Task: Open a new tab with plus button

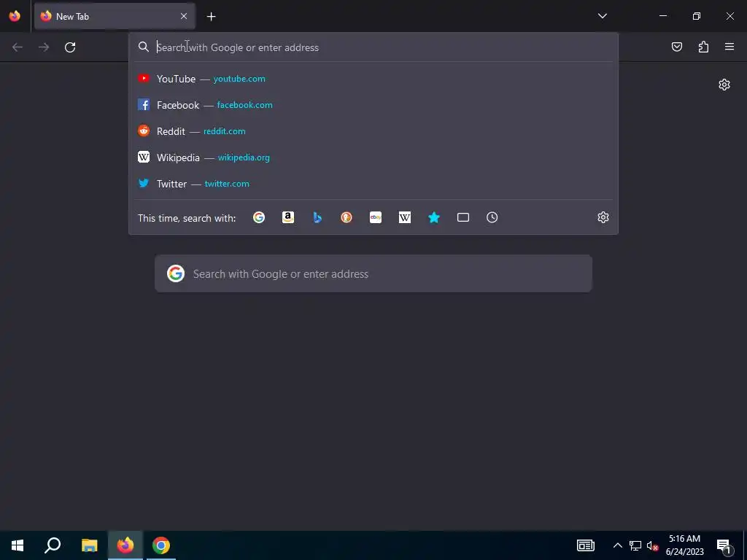Action: [x=211, y=17]
